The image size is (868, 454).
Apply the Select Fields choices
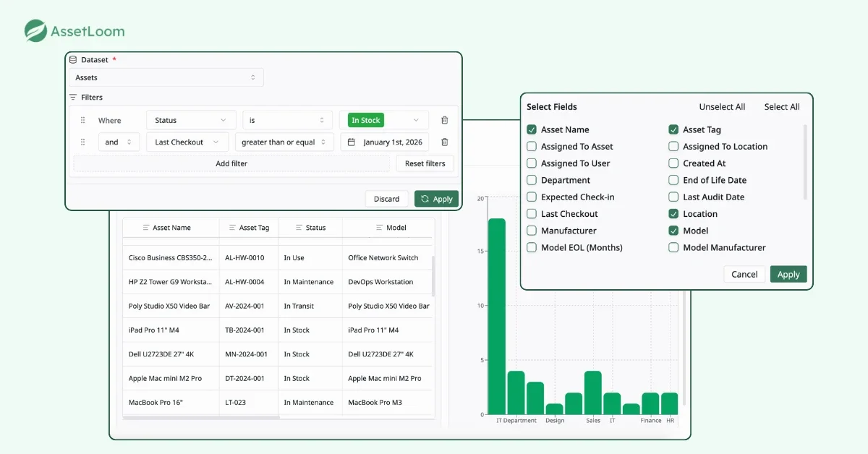[788, 274]
